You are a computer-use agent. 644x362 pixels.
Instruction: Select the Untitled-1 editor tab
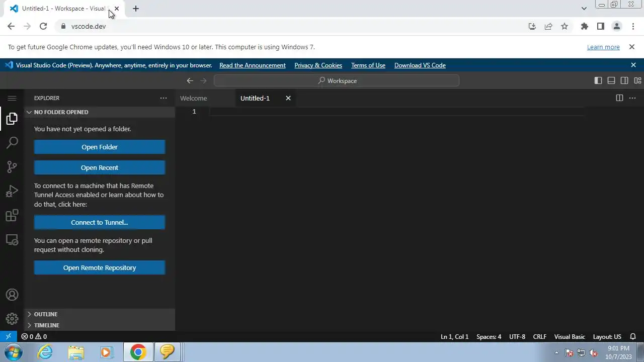coord(255,98)
